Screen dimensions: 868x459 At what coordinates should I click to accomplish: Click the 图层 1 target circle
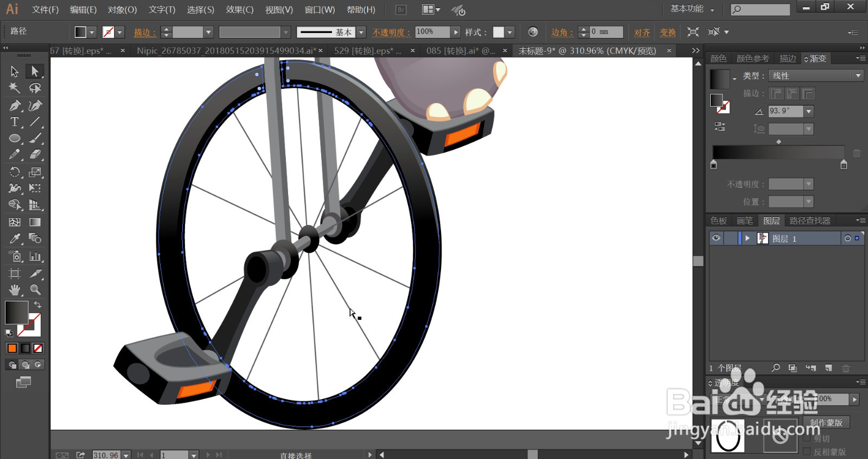point(847,238)
